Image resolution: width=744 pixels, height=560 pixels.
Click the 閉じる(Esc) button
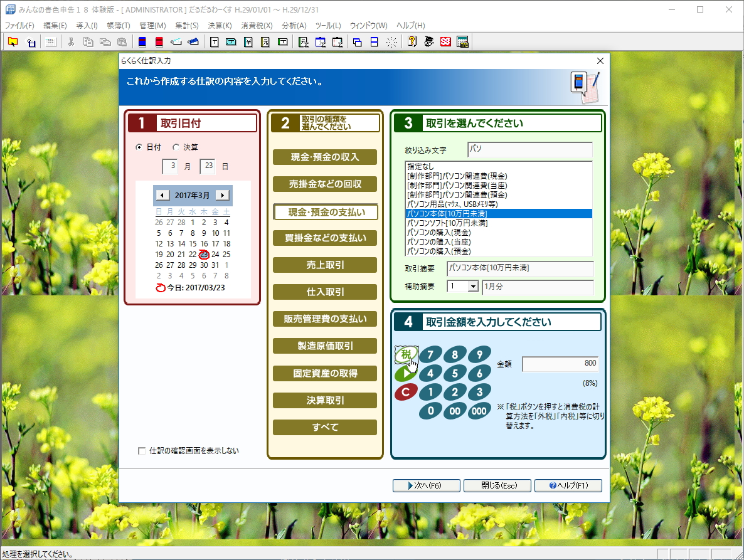pyautogui.click(x=497, y=485)
